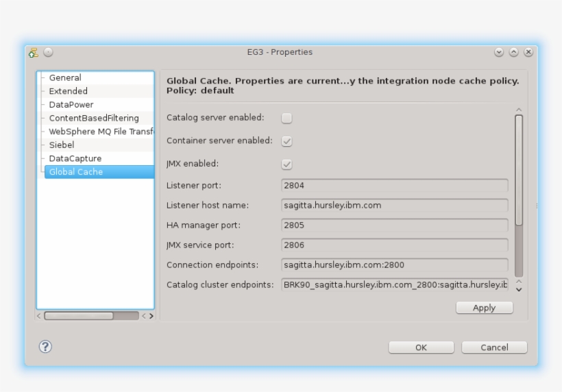Enable the Catalog server checkbox
562x392 pixels.
coord(286,118)
